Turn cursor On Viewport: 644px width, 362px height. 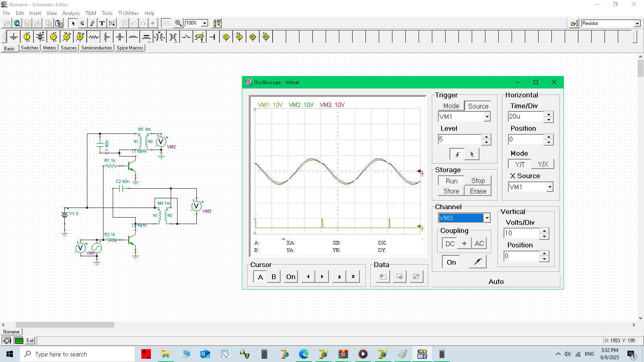click(x=291, y=277)
